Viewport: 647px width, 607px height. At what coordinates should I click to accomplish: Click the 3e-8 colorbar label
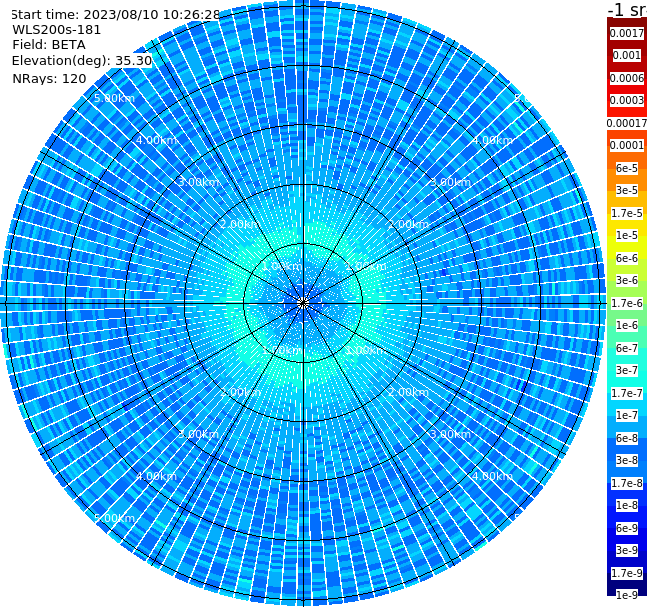(627, 460)
